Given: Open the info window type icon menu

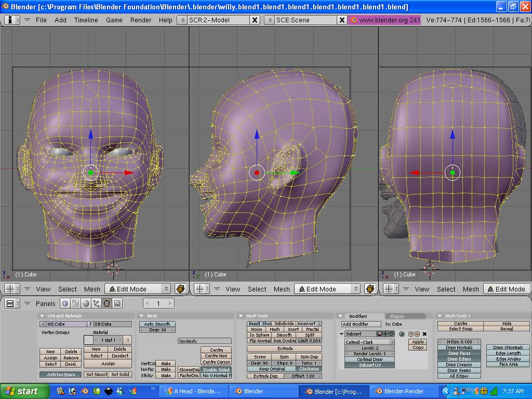Looking at the screenshot, I should (12, 20).
